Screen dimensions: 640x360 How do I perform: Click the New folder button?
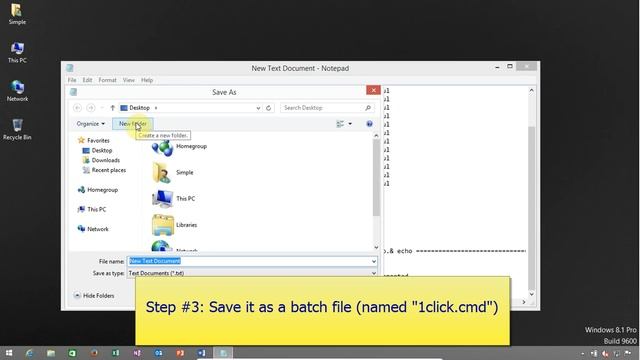tap(133, 124)
